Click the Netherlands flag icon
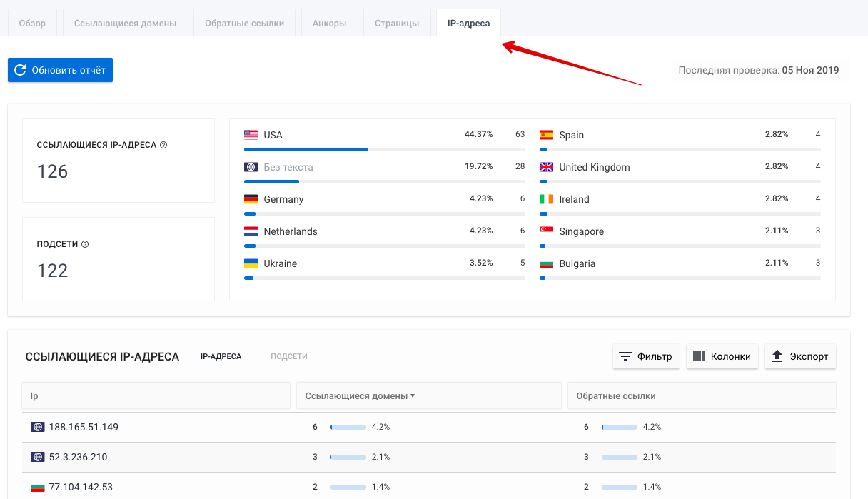 [251, 231]
